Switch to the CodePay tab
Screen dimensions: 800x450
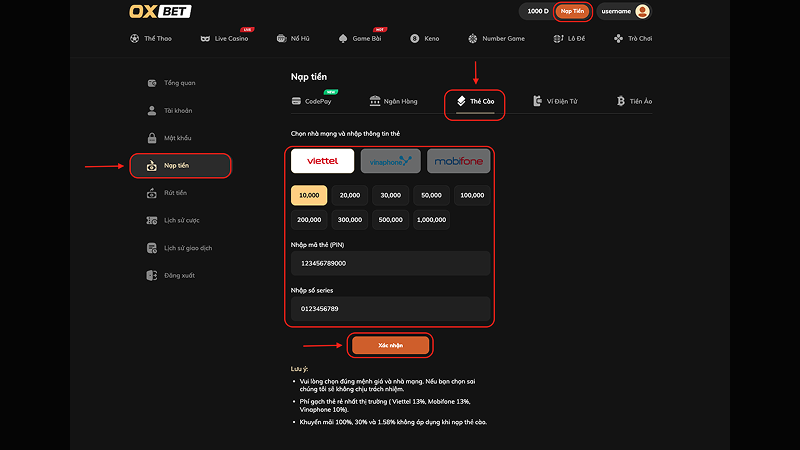311,101
